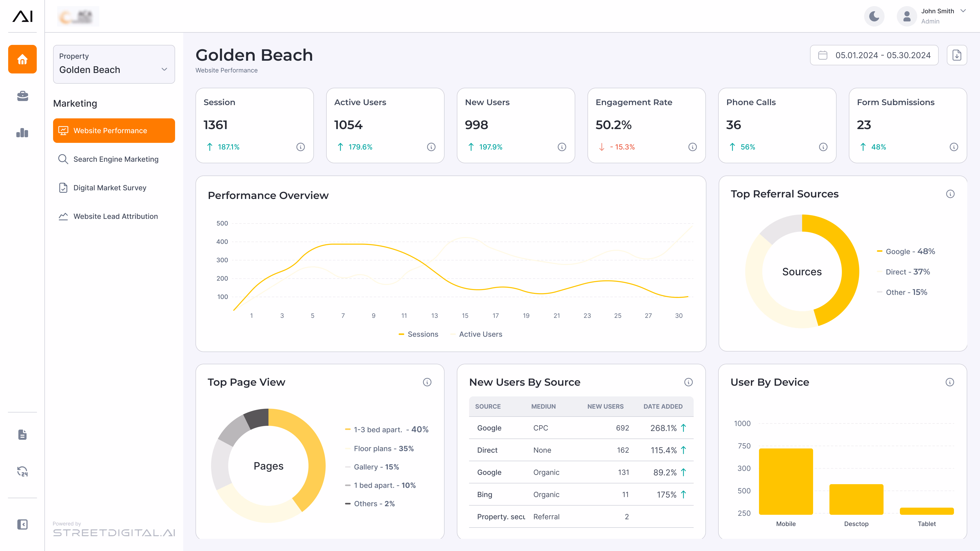Viewport: 980px width, 551px height.
Task: Open the date range picker 05.01.2024 - 05.30.2024
Action: tap(874, 55)
